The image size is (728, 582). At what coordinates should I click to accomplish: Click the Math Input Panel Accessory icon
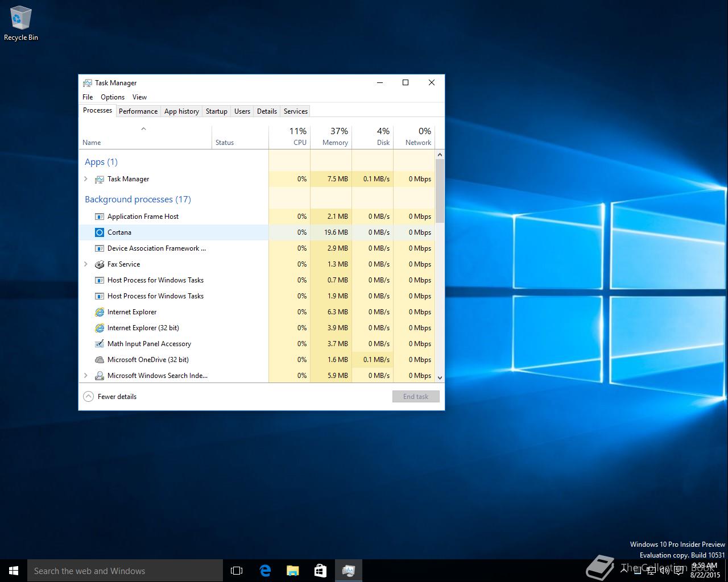[x=100, y=344]
